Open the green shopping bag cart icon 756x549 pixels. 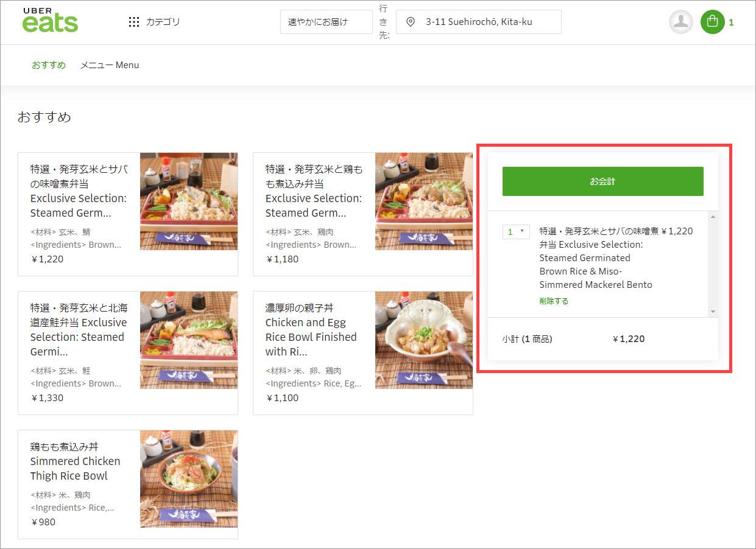713,22
